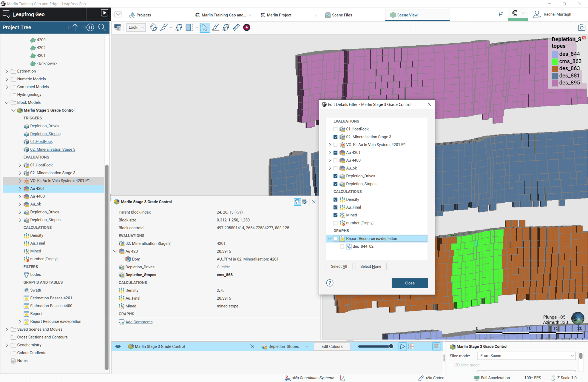Collapse the Block Models folder

[7, 102]
